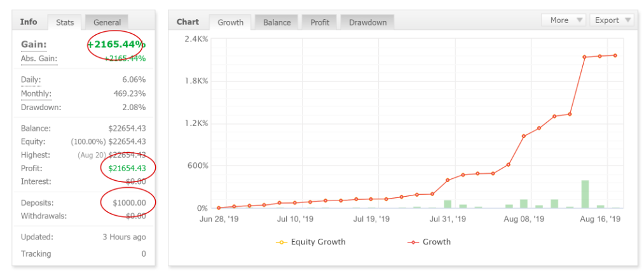Click the green bar near Jul 31, '19
The image size is (644, 275).
(x=448, y=204)
